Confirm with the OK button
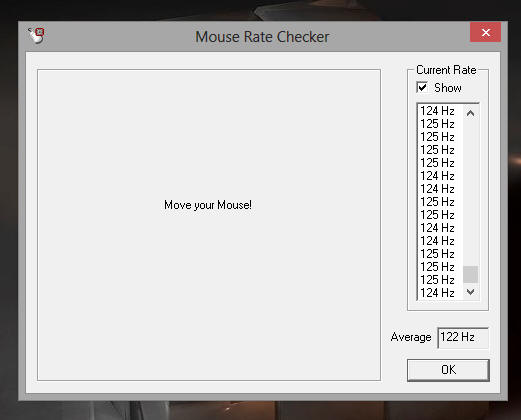 [x=448, y=370]
